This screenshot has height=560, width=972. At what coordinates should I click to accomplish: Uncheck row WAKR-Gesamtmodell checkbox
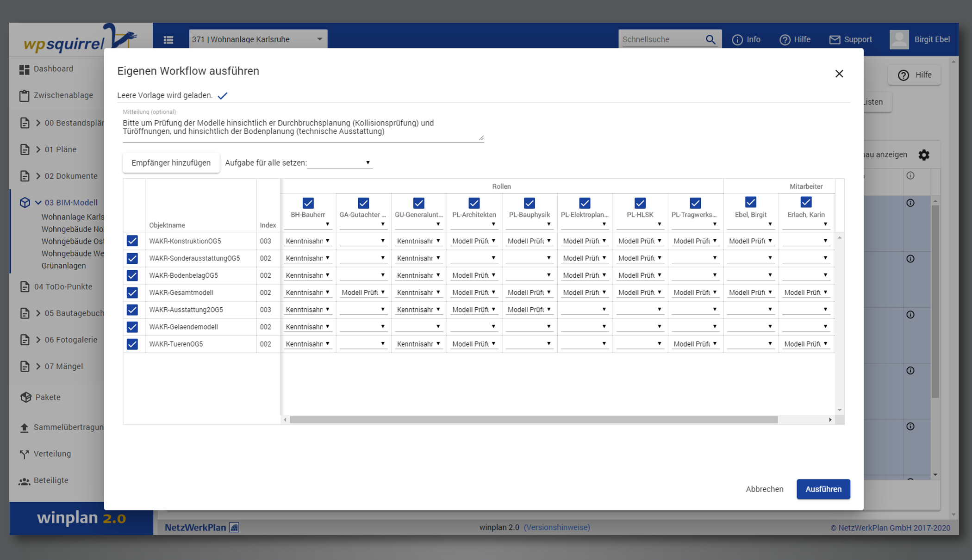coord(132,293)
